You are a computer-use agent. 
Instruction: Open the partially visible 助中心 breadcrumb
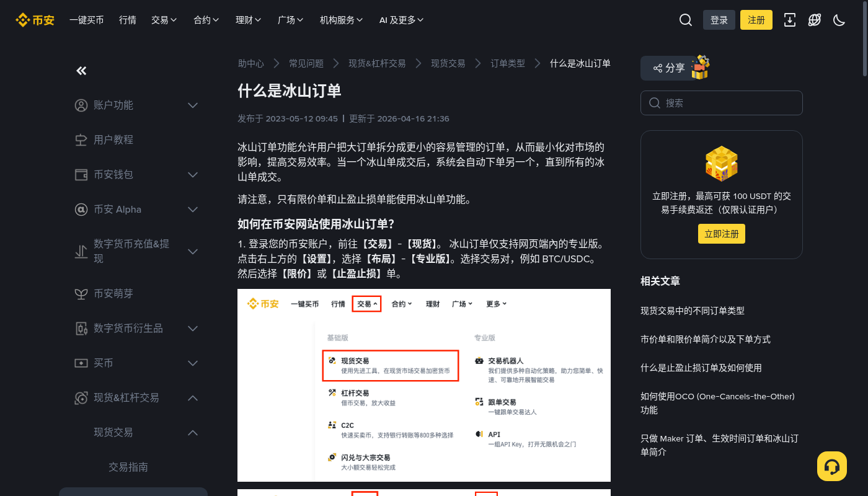(251, 63)
